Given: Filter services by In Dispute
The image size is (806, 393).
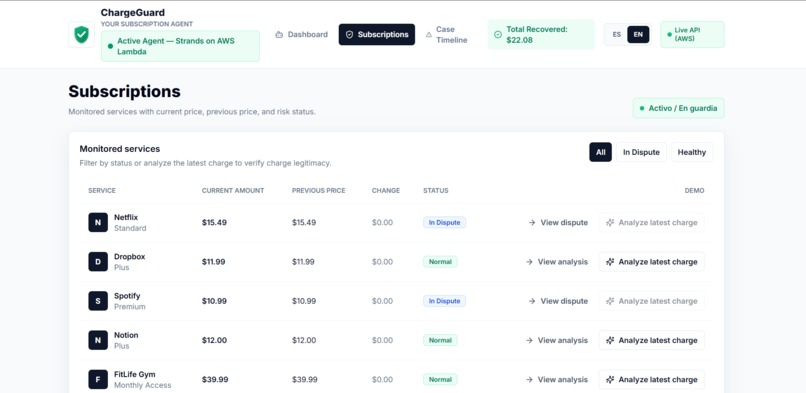Looking at the screenshot, I should (641, 152).
